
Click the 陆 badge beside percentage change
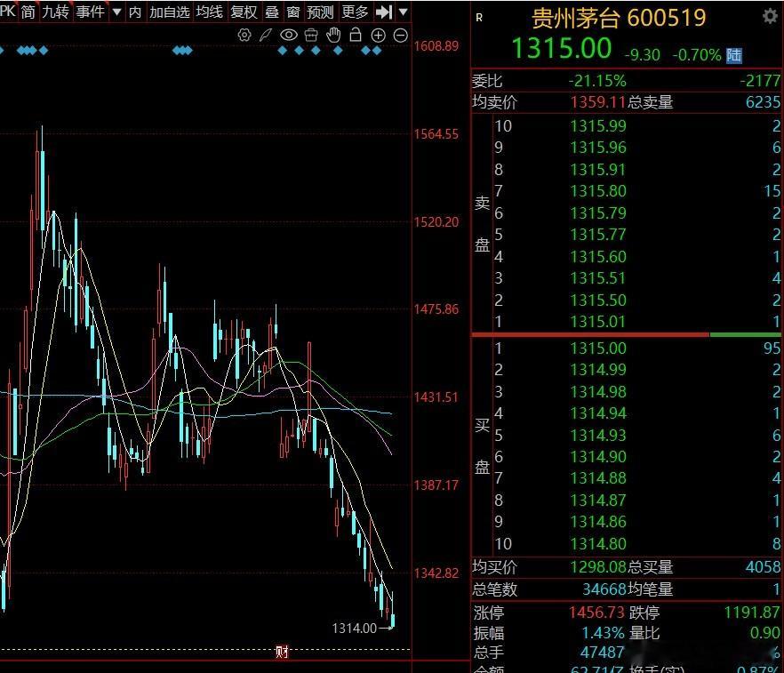pyautogui.click(x=733, y=55)
